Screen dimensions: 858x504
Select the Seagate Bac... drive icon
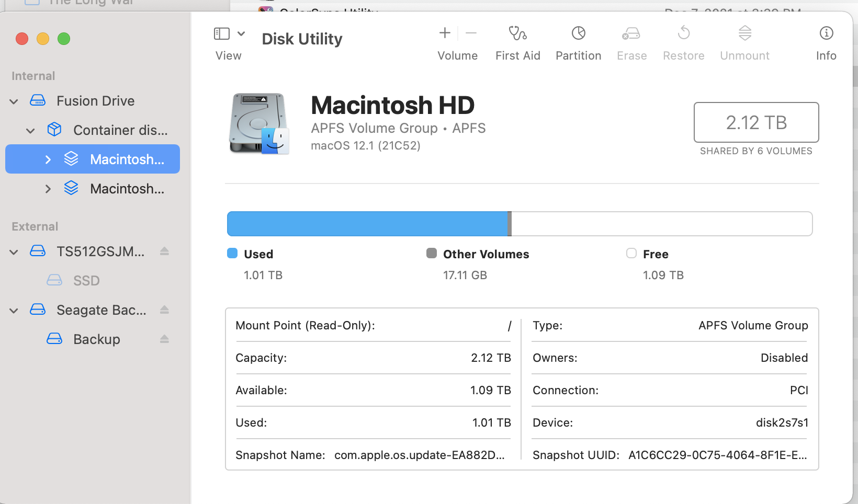pyautogui.click(x=38, y=310)
